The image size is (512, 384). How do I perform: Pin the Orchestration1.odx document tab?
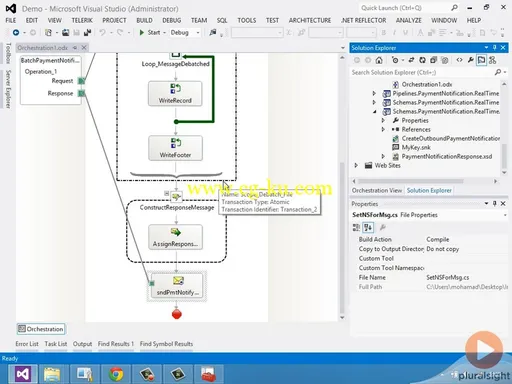75,48
